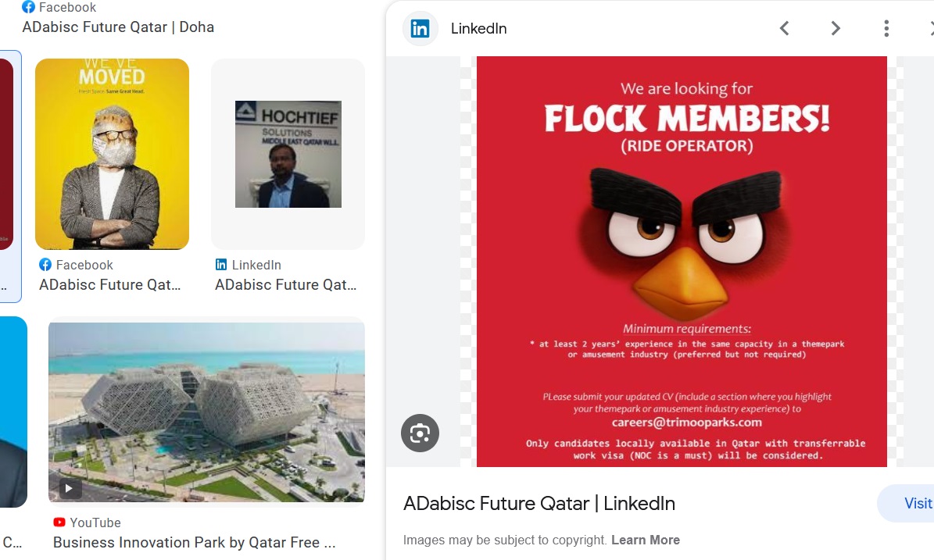The height and width of the screenshot is (560, 934).
Task: Click LinkedIn source under Hochtief image
Action: [256, 265]
